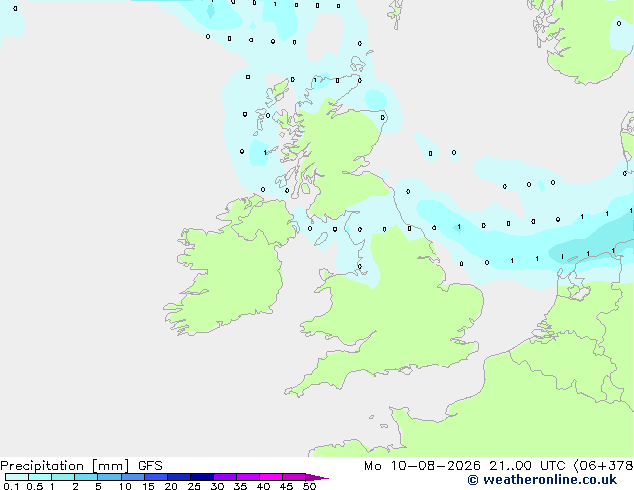The image size is (634, 490).
Task: Click the 5 mm legend color swatch
Action: [109, 477]
